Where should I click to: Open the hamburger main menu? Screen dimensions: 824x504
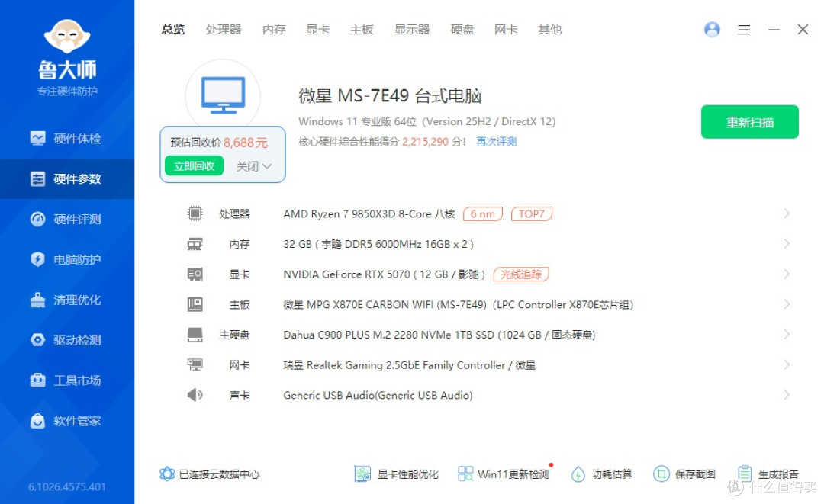tap(744, 30)
